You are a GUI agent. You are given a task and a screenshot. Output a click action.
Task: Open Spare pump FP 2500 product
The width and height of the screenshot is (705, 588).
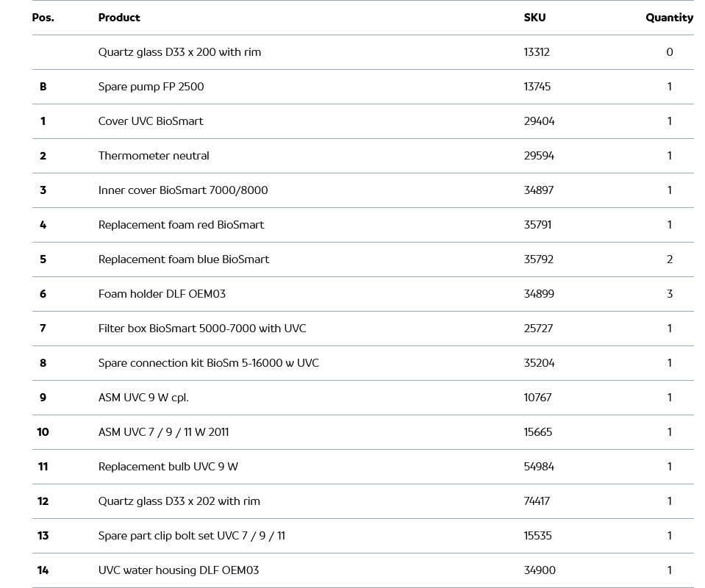click(x=151, y=87)
